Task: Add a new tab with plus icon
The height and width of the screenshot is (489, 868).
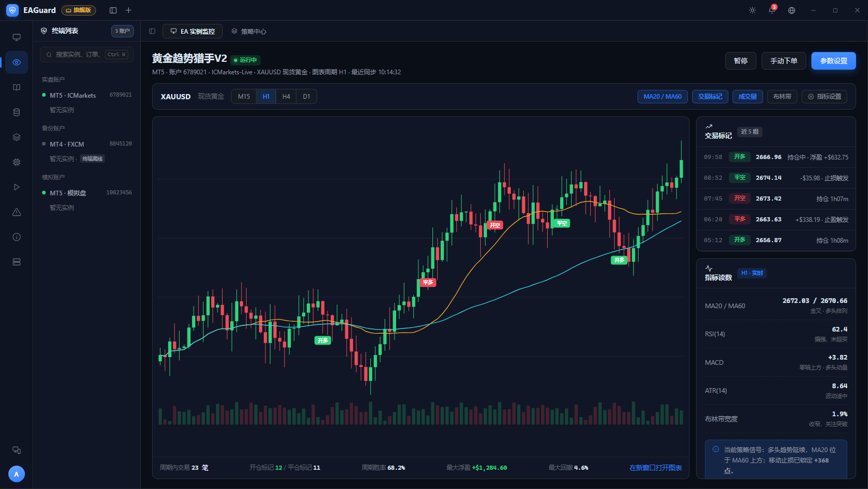Action: point(129,10)
